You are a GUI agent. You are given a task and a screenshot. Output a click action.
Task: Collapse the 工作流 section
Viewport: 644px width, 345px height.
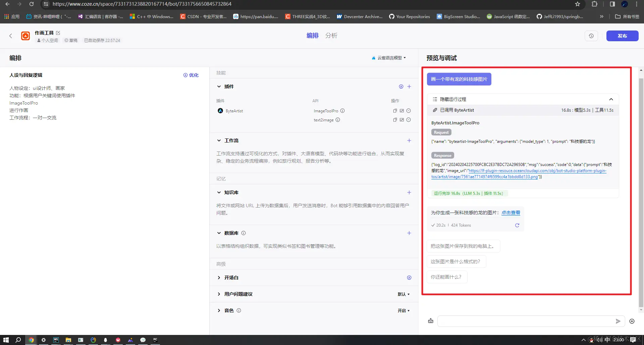tap(219, 140)
